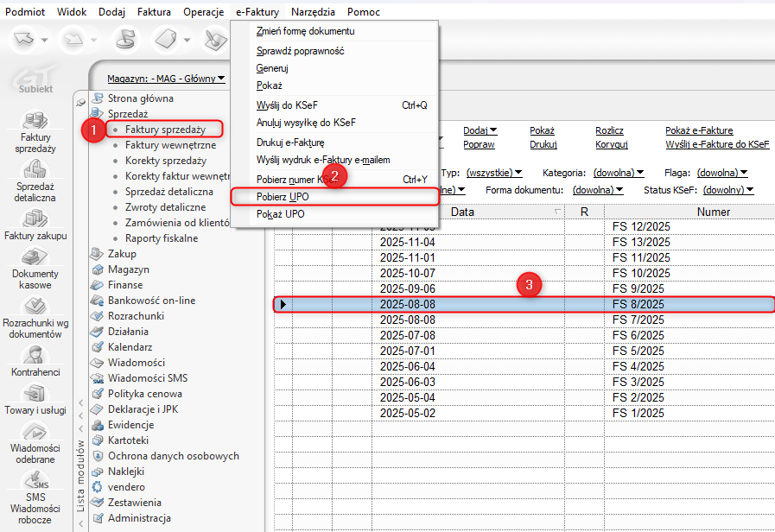Open the Flaga filter dropdown

721,173
